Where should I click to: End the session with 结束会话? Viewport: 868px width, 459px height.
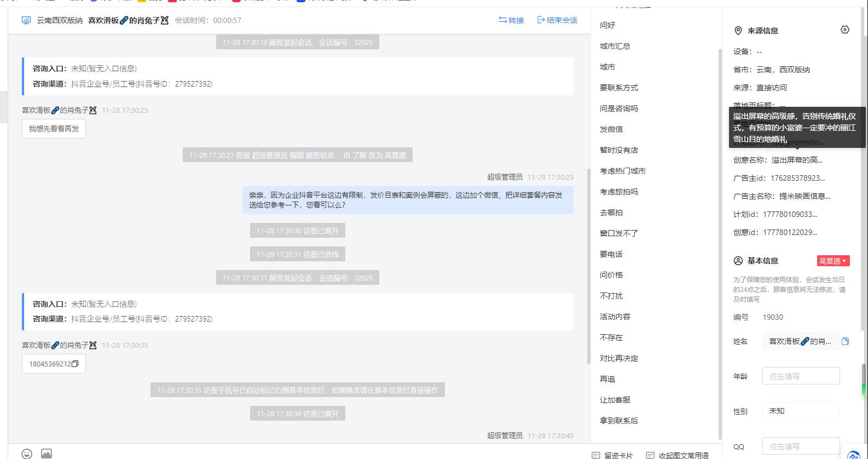point(557,20)
